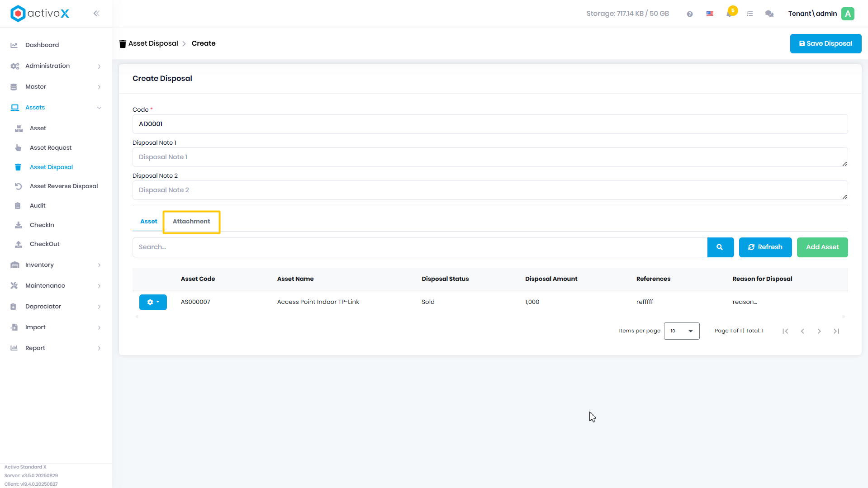Click the Disposal Note 2 textarea
This screenshot has width=868, height=488.
tap(490, 190)
